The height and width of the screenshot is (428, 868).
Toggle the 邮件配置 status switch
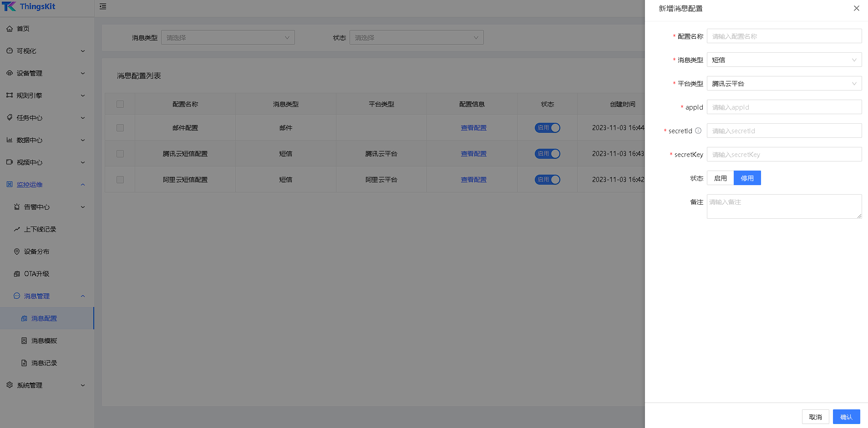point(547,128)
